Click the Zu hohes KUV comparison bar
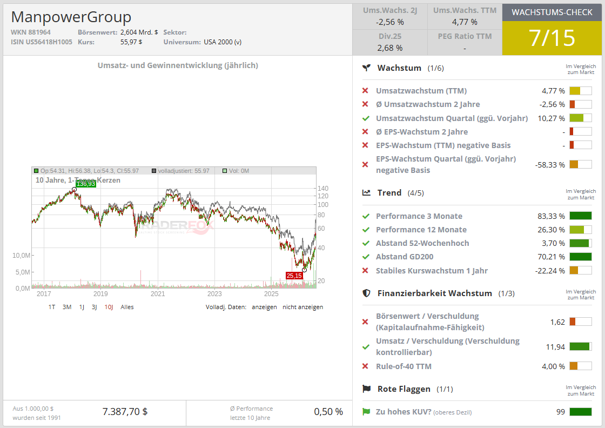Screen dimensions: 605x428 (x=580, y=412)
